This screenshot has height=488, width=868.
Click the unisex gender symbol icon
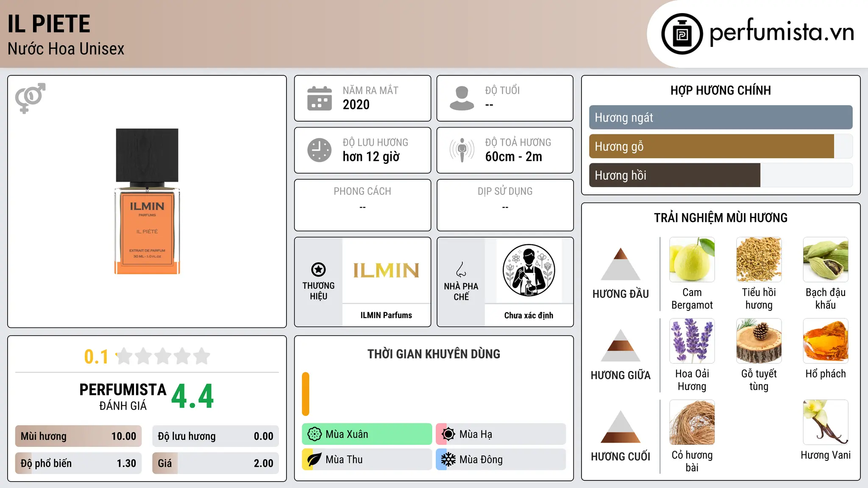click(x=30, y=98)
